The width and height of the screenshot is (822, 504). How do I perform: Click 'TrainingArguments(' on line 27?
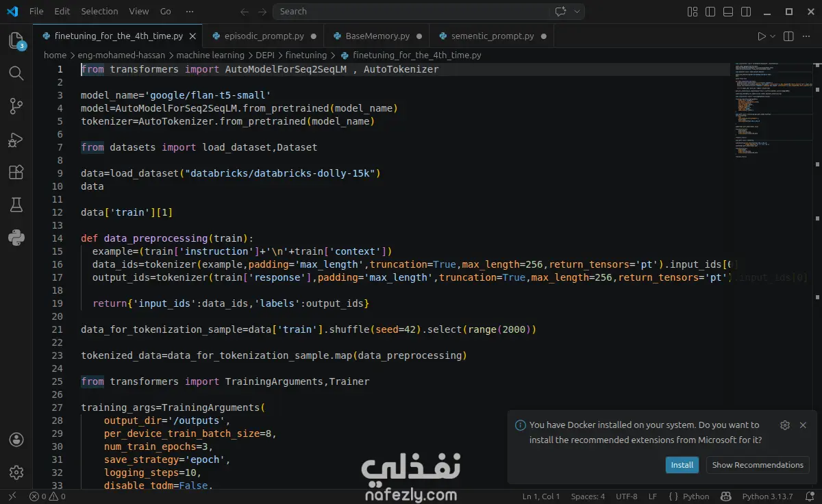coord(213,407)
